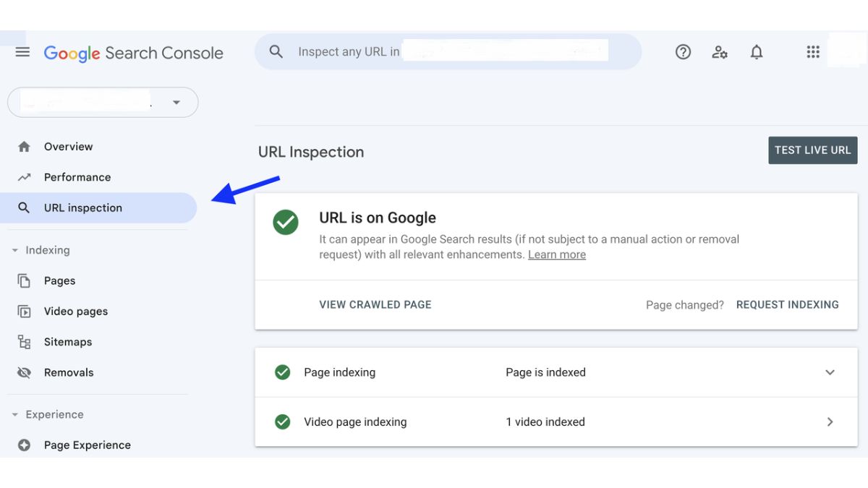Click the green check beside Page indexing
868x488 pixels.
point(283,372)
